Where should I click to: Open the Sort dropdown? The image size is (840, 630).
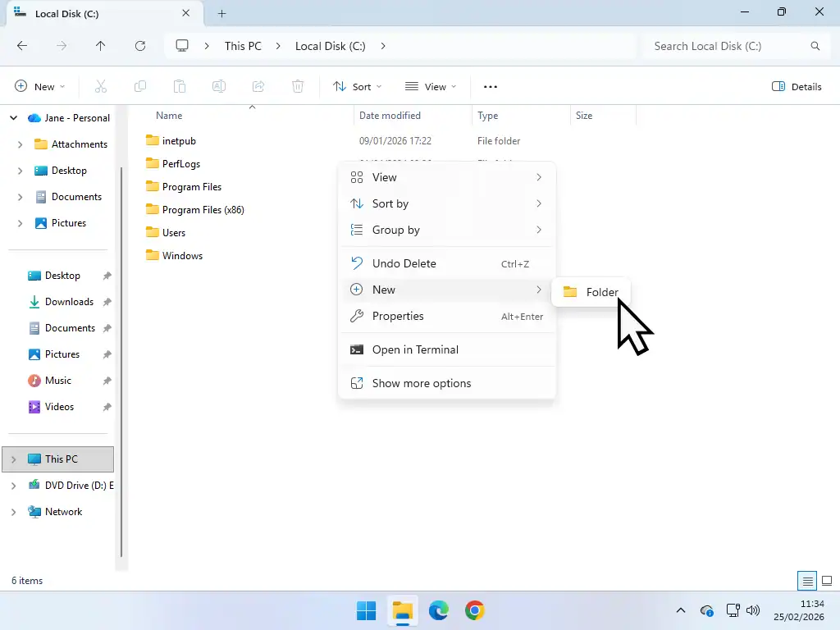pos(357,86)
